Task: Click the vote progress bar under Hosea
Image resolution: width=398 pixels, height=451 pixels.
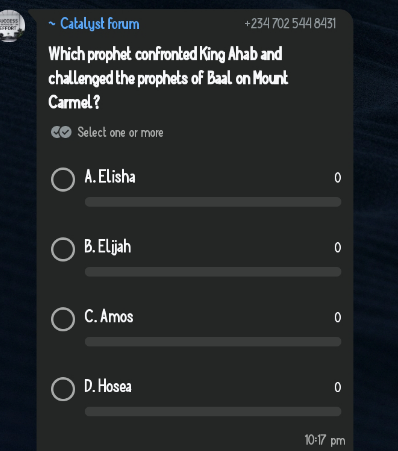Action: point(213,411)
